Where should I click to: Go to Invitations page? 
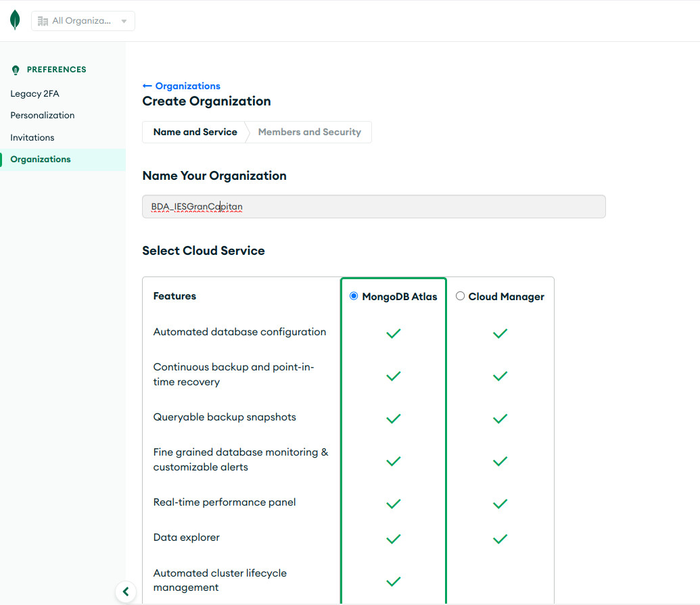click(x=32, y=137)
